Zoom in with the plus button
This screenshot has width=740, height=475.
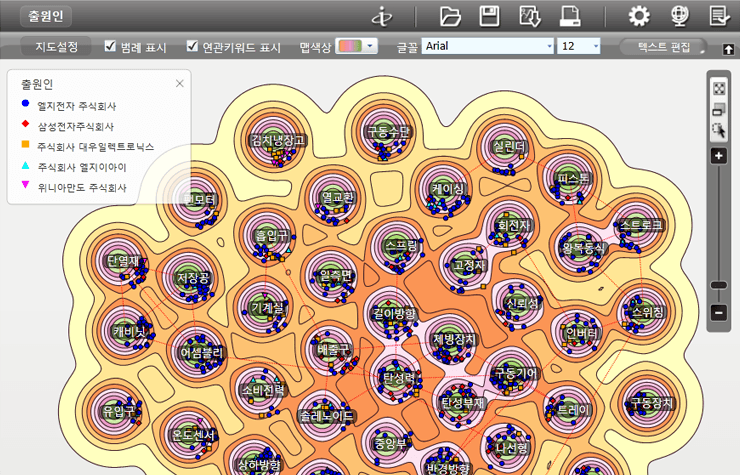coord(718,156)
